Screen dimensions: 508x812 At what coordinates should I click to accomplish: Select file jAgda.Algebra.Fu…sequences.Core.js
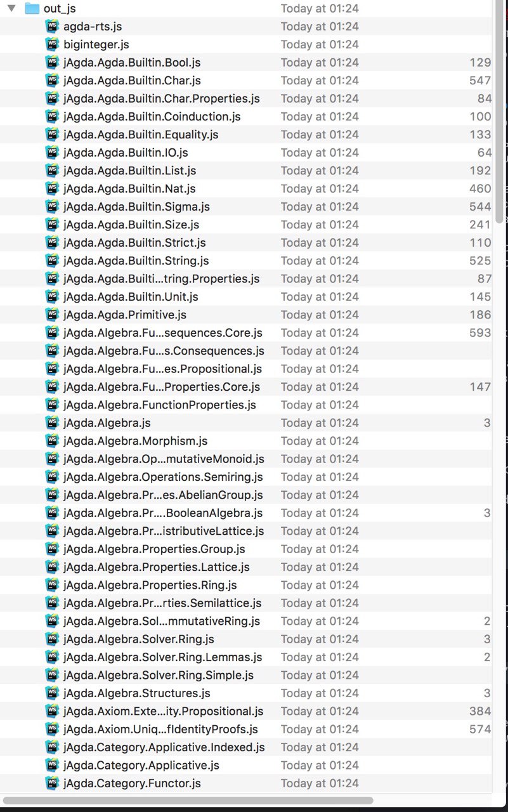coord(163,332)
